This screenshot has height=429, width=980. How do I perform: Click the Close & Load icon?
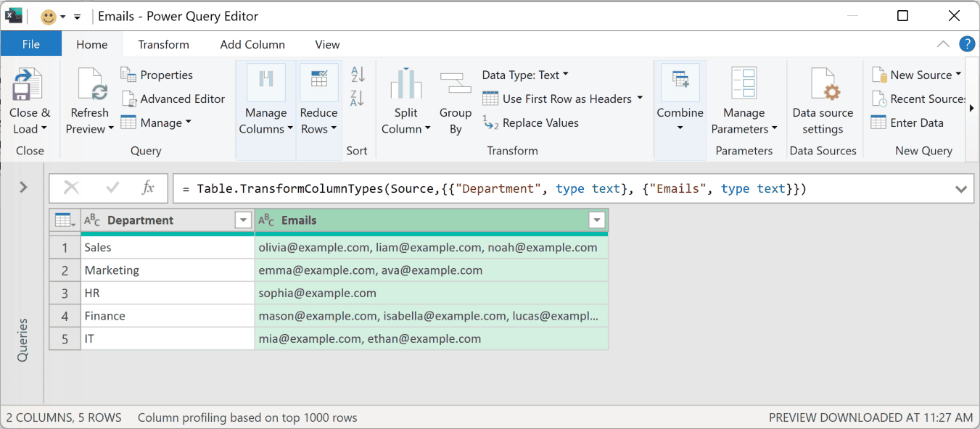click(28, 84)
